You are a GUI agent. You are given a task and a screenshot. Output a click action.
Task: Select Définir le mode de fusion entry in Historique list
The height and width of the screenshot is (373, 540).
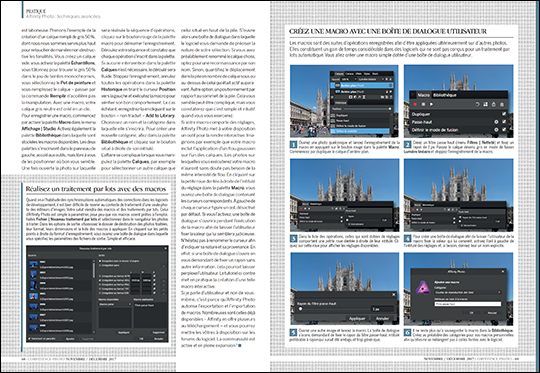click(x=360, y=126)
